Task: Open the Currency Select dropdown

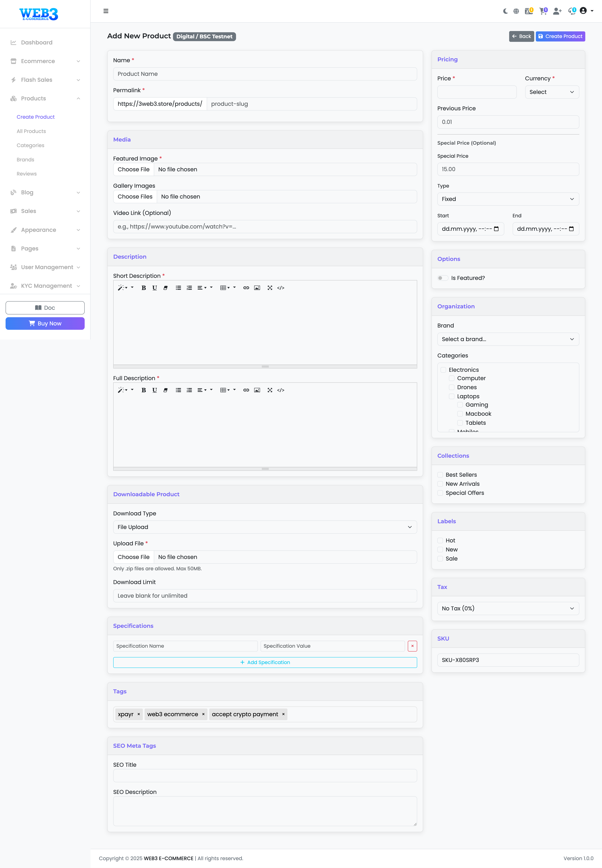Action: pos(551,92)
